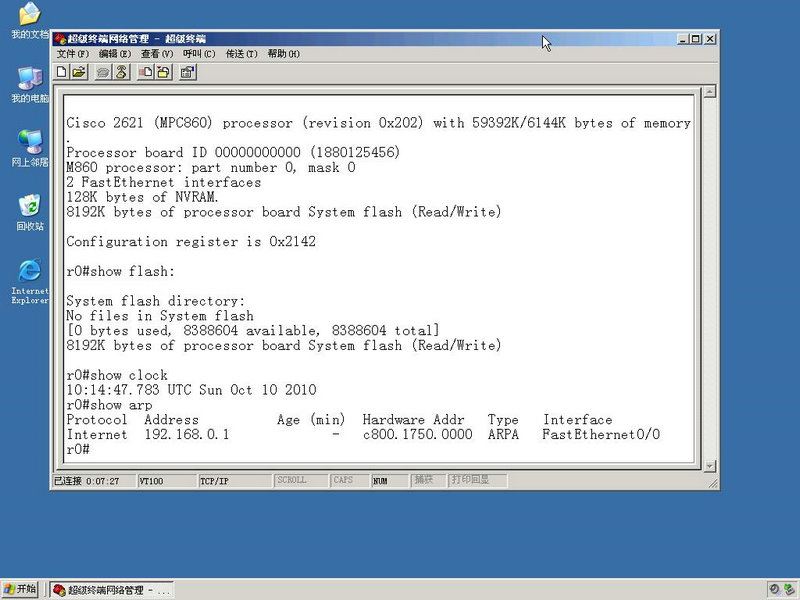The image size is (800, 600).
Task: Select the Internet Explorer desktop icon
Action: tap(30, 282)
